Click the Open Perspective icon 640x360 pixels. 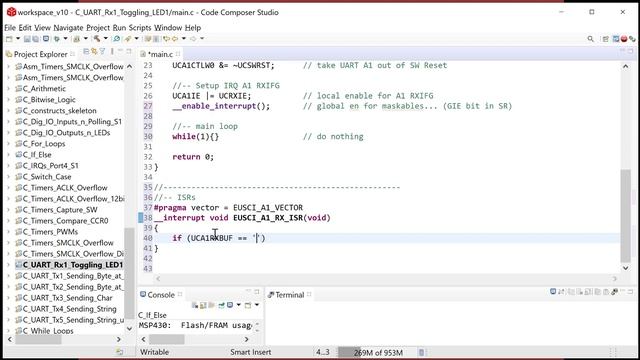(x=606, y=39)
